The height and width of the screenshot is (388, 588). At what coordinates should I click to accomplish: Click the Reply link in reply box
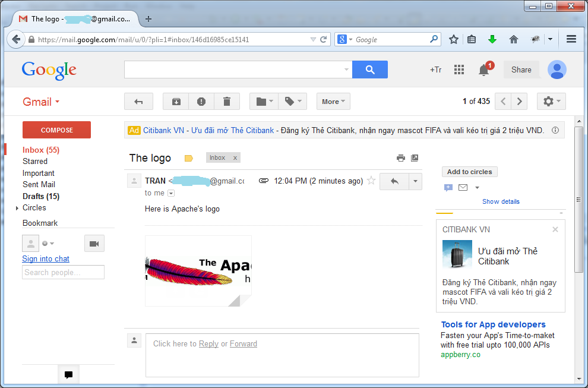(208, 343)
